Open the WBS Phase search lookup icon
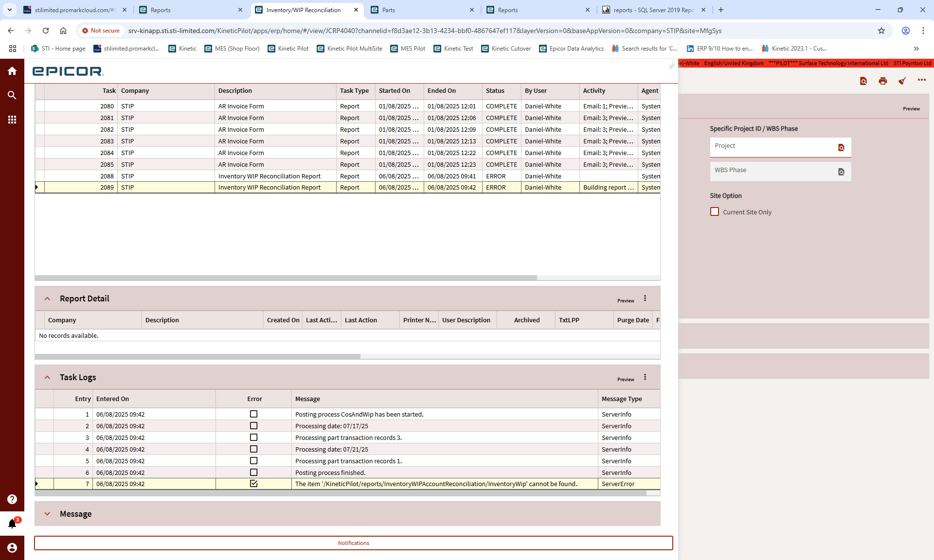The width and height of the screenshot is (934, 560). click(x=841, y=172)
